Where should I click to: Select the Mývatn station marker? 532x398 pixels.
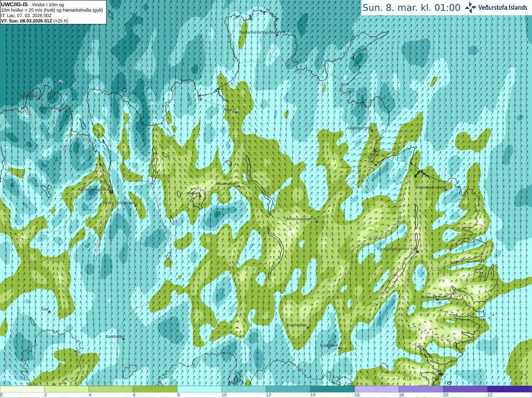[201, 196]
